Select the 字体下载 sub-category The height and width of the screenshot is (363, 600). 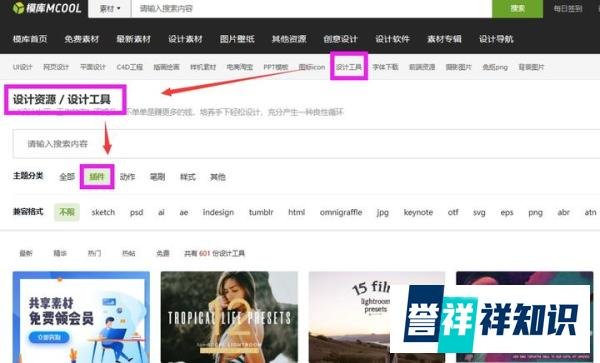click(385, 67)
